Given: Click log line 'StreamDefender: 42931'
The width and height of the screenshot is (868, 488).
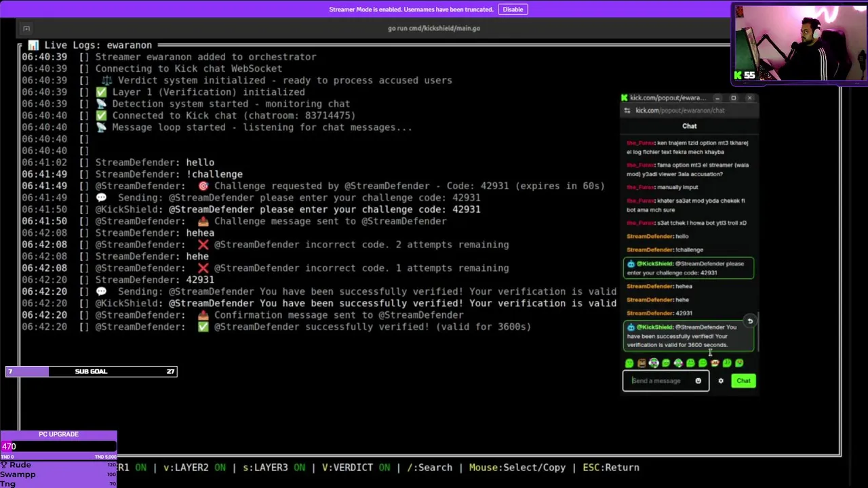Looking at the screenshot, I should tap(155, 280).
